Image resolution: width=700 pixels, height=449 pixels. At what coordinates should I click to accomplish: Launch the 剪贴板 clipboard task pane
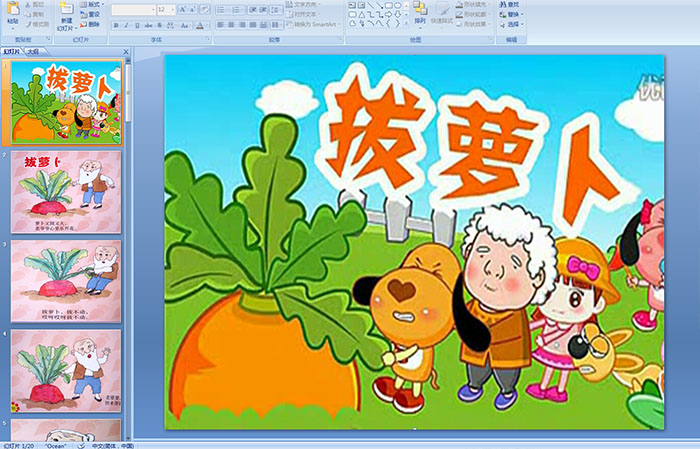pyautogui.click(x=49, y=39)
